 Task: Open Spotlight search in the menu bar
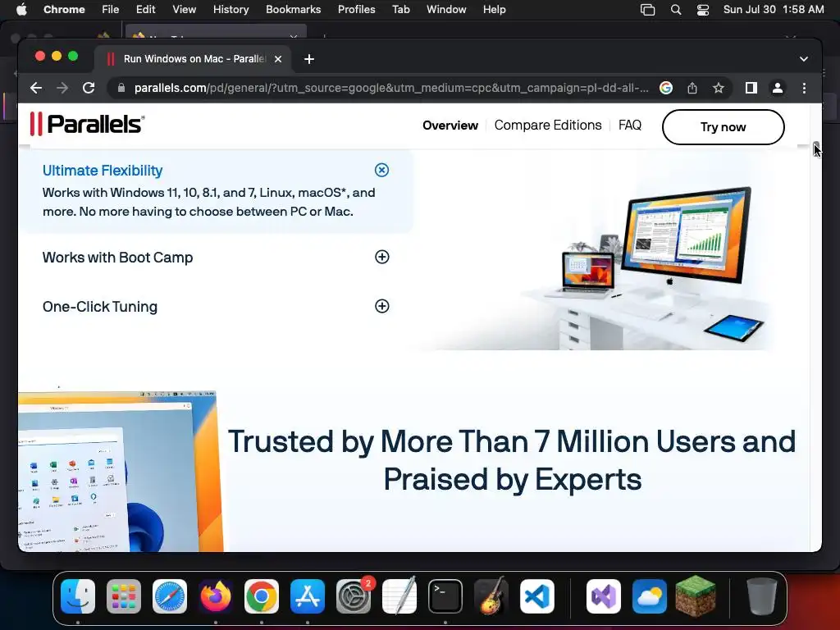[676, 10]
